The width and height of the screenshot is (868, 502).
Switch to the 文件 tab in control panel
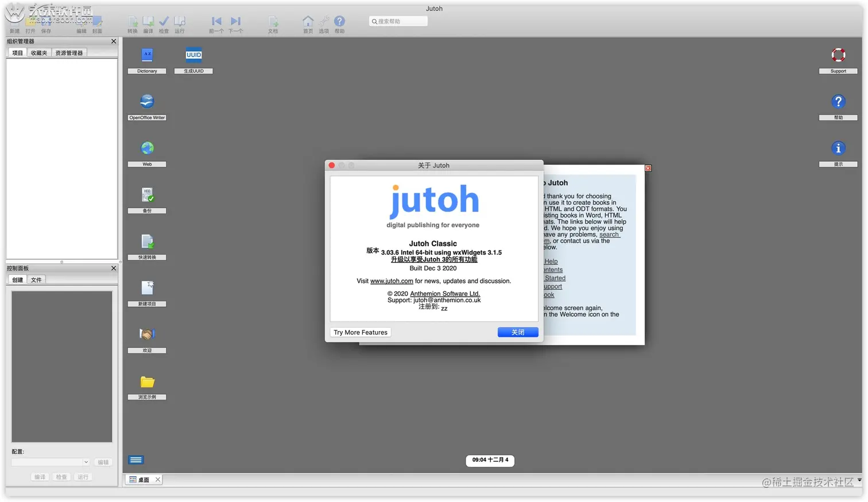pyautogui.click(x=36, y=280)
